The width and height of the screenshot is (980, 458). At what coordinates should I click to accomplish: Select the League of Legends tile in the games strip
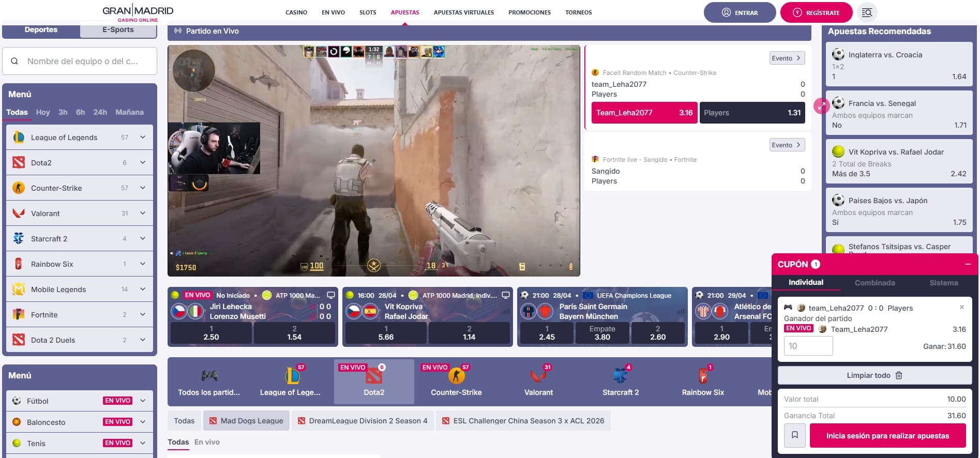pyautogui.click(x=290, y=381)
